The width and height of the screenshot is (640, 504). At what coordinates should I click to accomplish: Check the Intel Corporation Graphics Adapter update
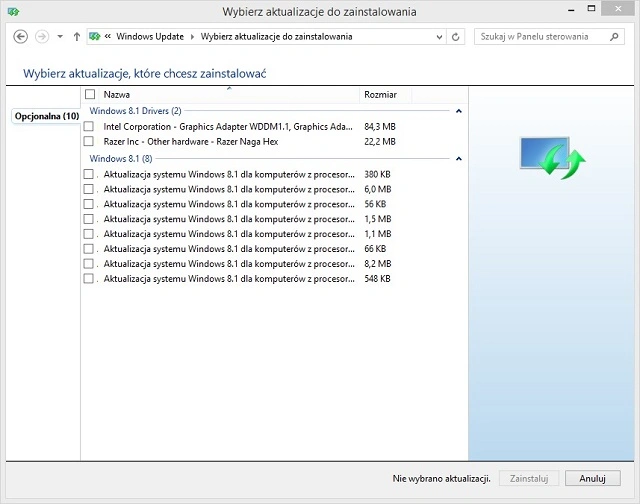(89, 127)
